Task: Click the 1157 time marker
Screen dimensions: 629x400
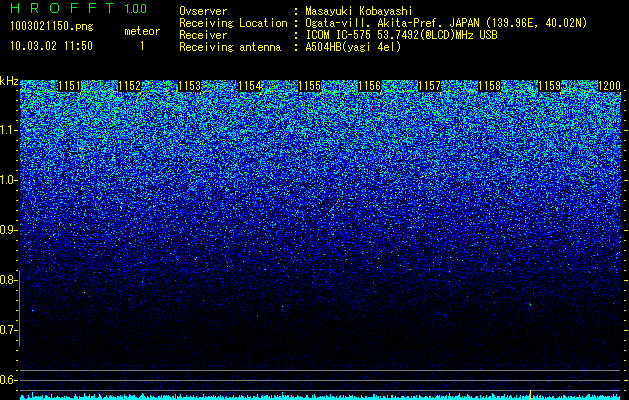Action: pyautogui.click(x=430, y=86)
